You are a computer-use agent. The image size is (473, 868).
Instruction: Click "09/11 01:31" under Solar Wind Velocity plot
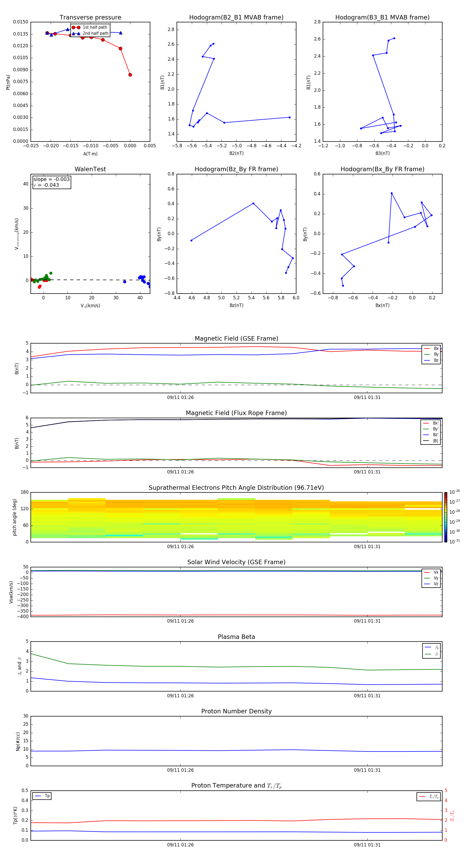(x=367, y=621)
